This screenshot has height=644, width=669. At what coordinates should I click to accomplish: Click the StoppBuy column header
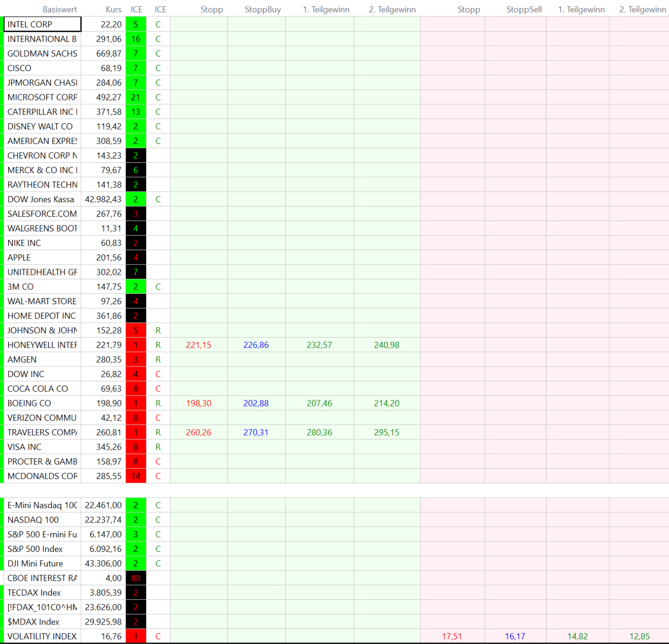coord(263,9)
